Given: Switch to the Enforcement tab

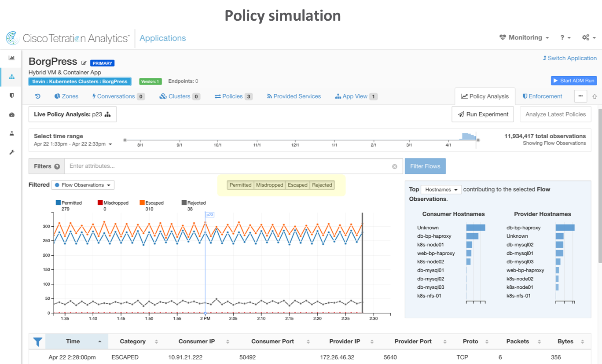Looking at the screenshot, I should 542,96.
